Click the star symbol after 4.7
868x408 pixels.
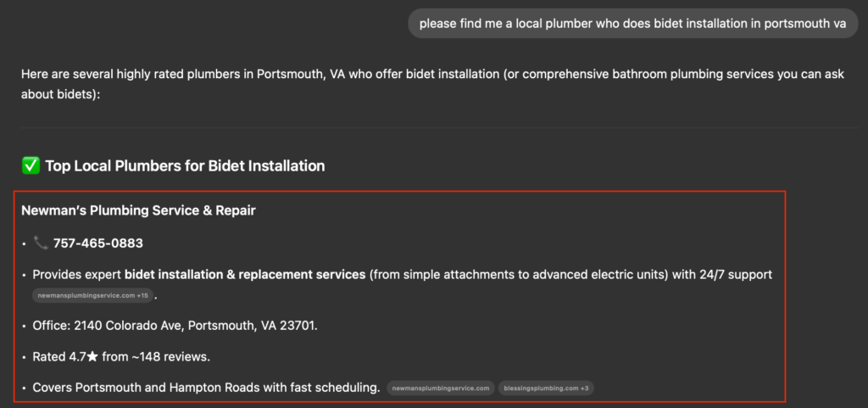(x=92, y=357)
